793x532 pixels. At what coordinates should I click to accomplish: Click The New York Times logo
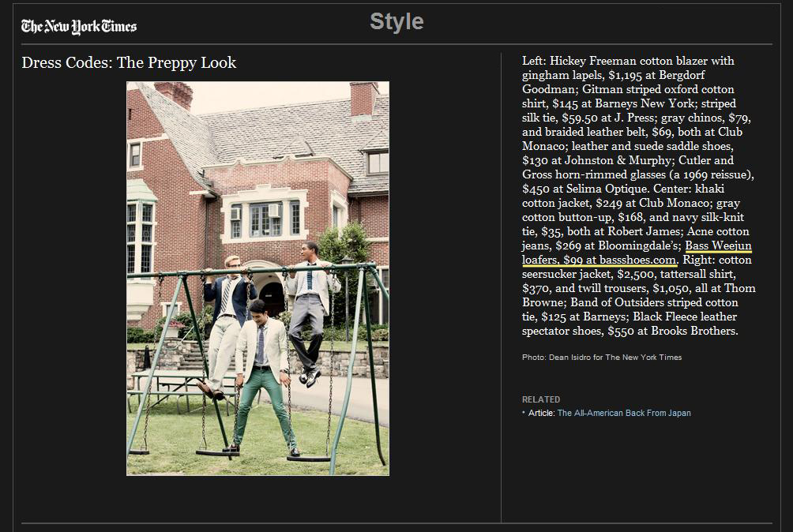pos(79,26)
